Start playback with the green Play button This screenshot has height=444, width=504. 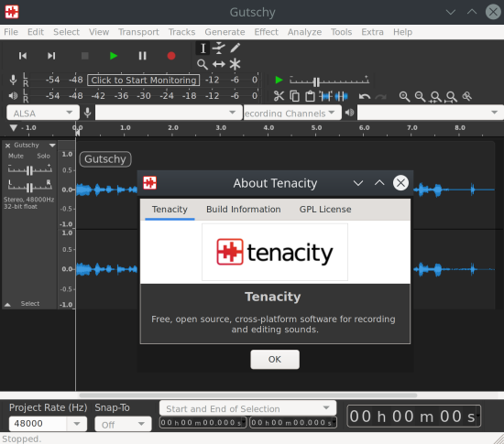click(x=113, y=56)
